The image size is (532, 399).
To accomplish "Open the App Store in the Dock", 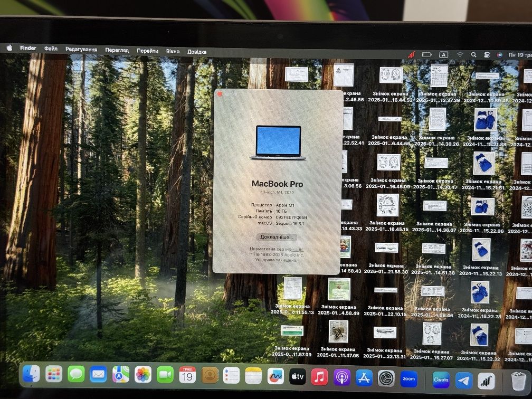I will (364, 378).
